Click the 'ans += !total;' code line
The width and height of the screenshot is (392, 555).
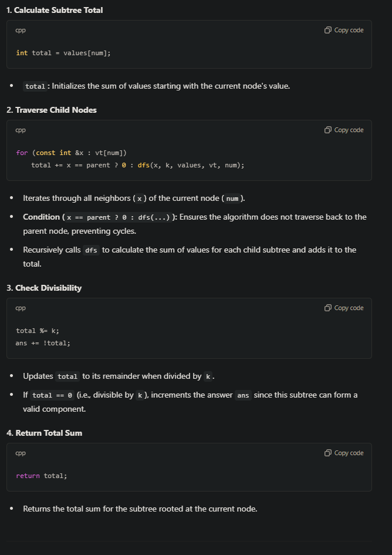coord(43,343)
